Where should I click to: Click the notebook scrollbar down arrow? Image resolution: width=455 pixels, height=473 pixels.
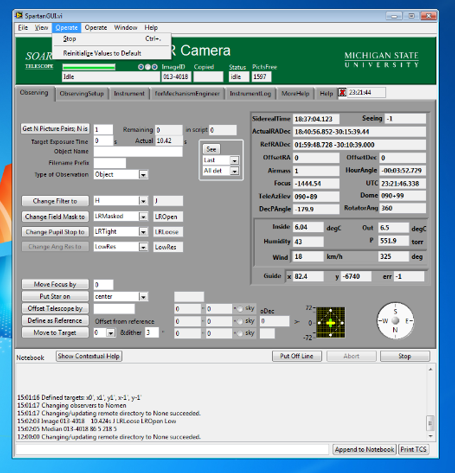click(430, 436)
